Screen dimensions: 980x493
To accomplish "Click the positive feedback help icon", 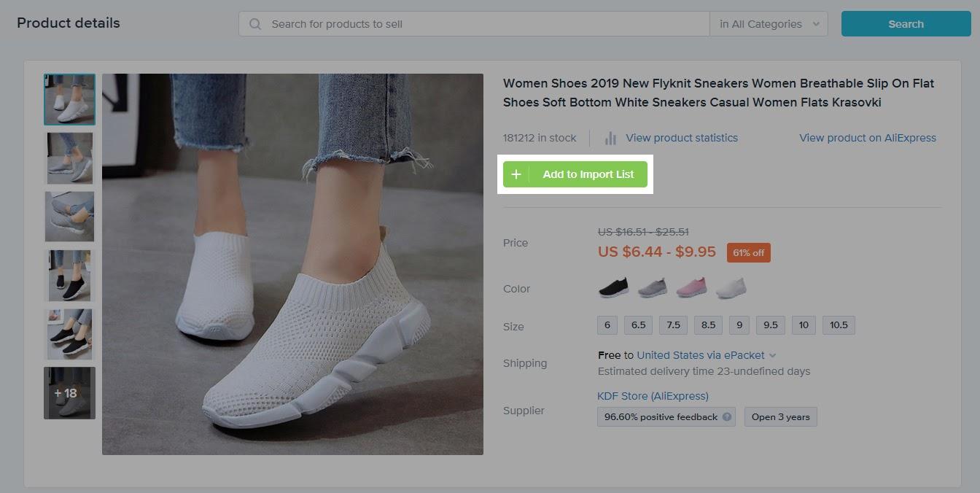I will (727, 417).
